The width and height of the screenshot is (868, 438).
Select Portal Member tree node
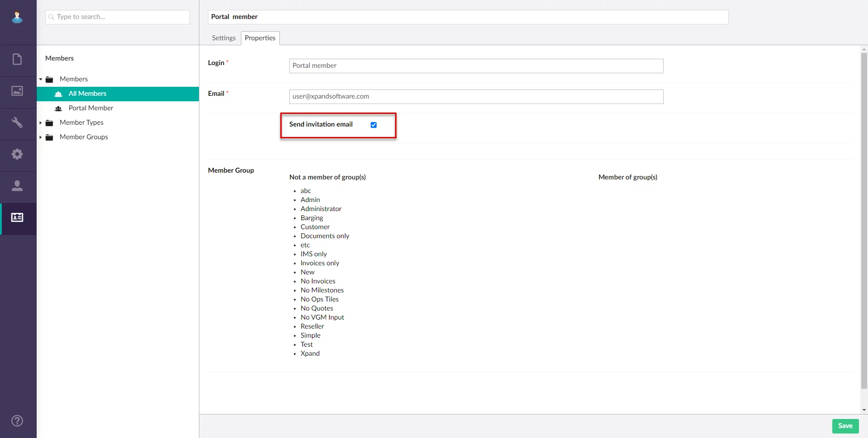[x=90, y=108]
